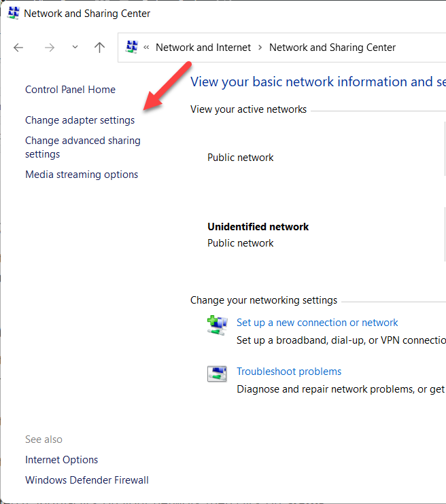The width and height of the screenshot is (446, 504).
Task: Expand the chevron after Network and Internet
Action: click(x=260, y=48)
